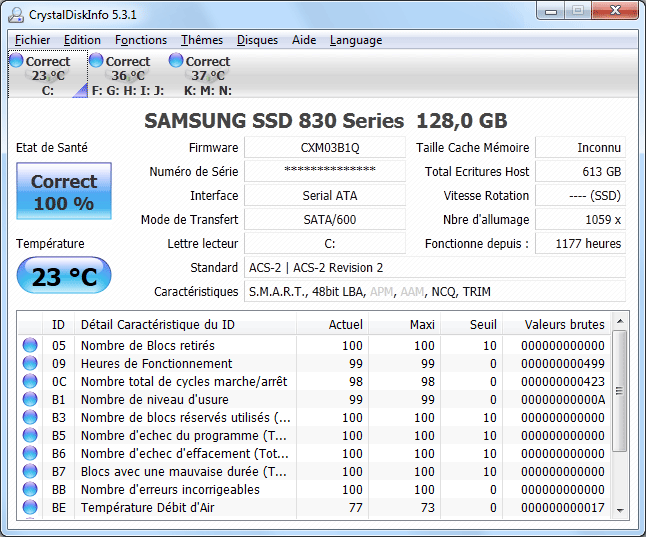646x537 pixels.
Task: Select the row Nombre total de cycles marche/arrêt
Action: click(315, 381)
